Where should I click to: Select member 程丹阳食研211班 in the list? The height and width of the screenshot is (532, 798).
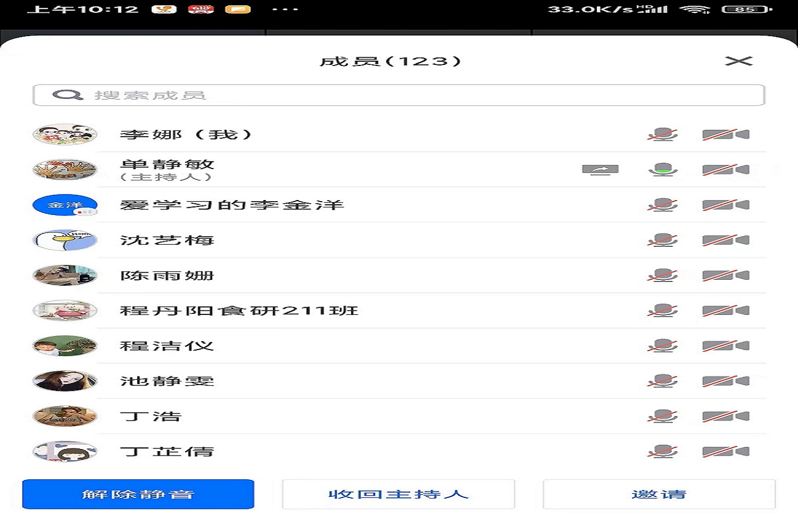point(239,311)
